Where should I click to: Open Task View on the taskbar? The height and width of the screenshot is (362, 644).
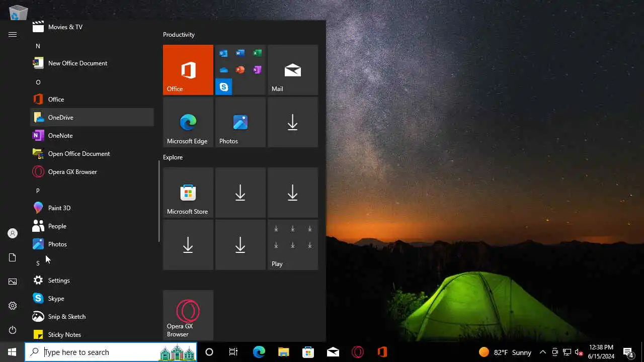tap(233, 352)
